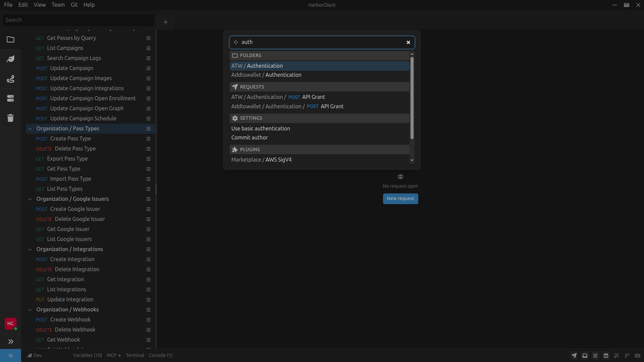Click the sidebar Search field
The height and width of the screenshot is (362, 644).
click(78, 20)
